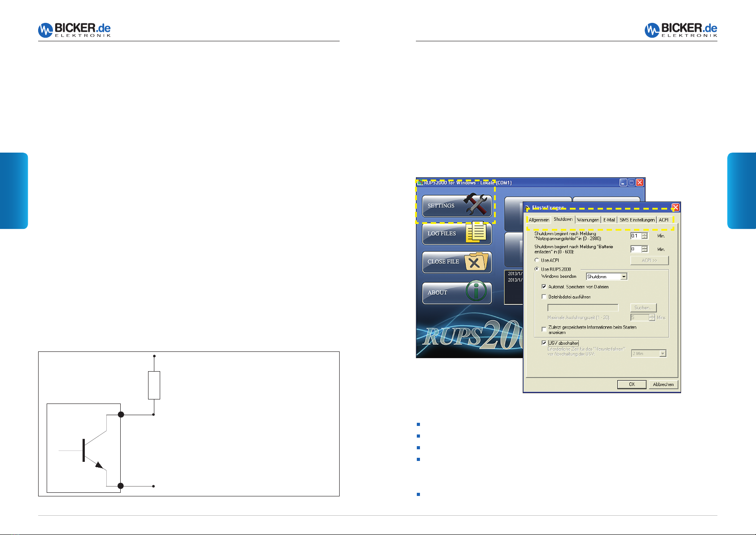Close the Einstellungen dialog with red X
This screenshot has width=756, height=535.
click(675, 207)
